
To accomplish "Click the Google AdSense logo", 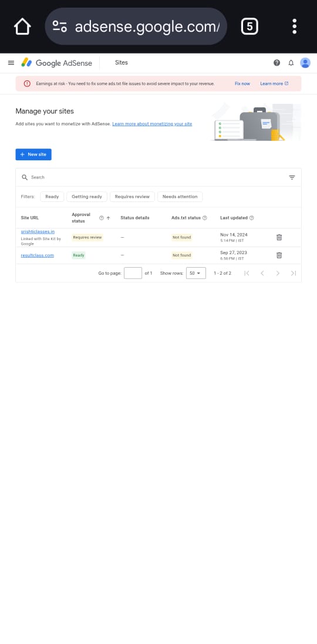I will [x=57, y=63].
